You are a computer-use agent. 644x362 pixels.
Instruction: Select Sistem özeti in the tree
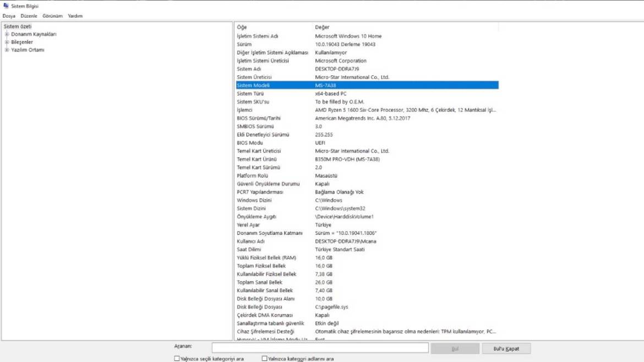point(18,26)
